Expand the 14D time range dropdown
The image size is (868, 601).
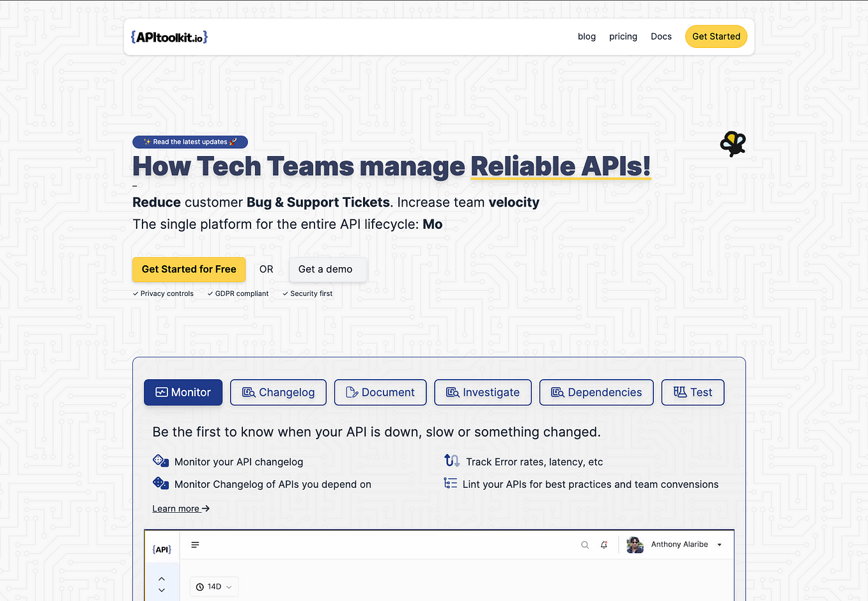(214, 586)
